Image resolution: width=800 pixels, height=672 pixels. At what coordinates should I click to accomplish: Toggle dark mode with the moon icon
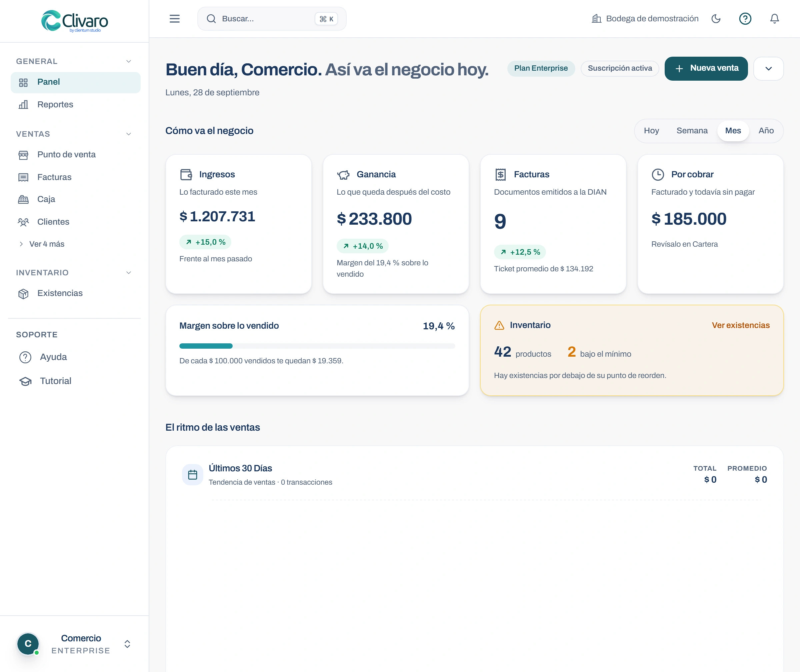716,19
